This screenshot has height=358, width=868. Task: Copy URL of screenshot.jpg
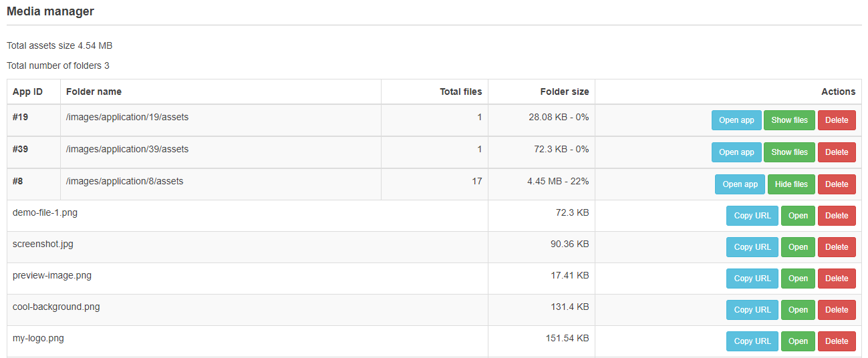tap(752, 247)
